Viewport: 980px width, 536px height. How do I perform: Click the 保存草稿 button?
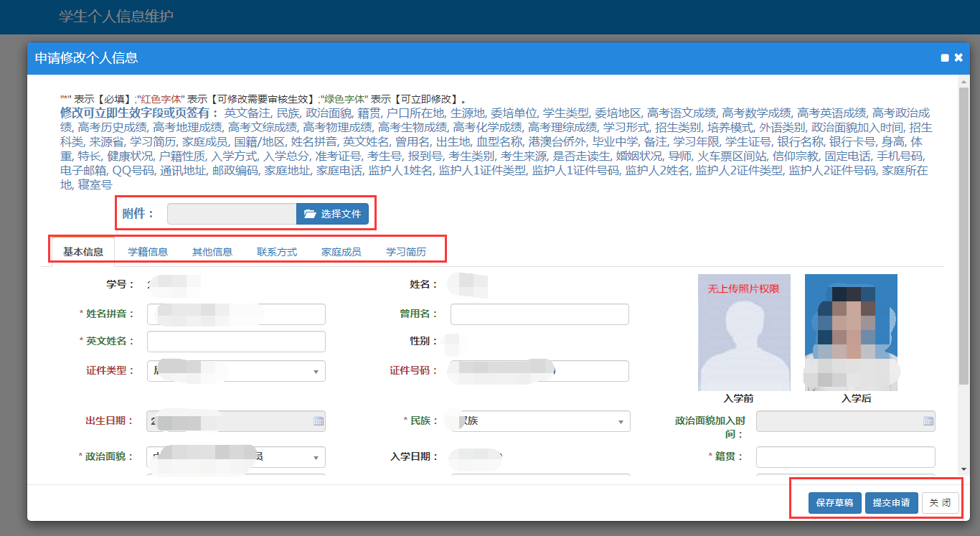tap(834, 503)
